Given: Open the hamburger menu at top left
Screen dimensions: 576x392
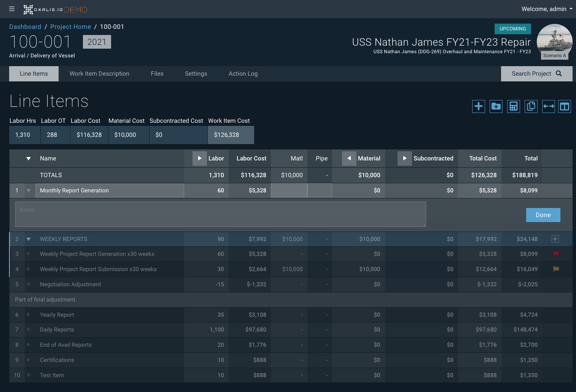Looking at the screenshot, I should pyautogui.click(x=12, y=9).
